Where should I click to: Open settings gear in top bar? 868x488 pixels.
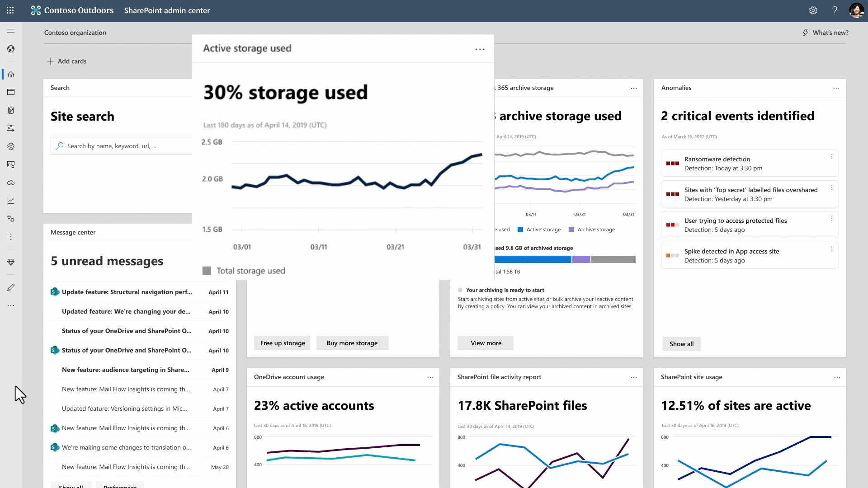813,10
